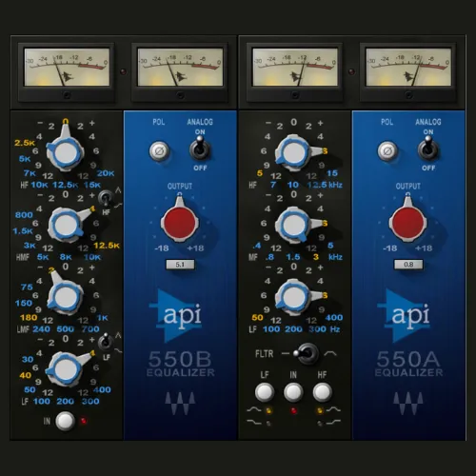Select 5K on 550B HF frequency
The width and height of the screenshot is (476, 476).
[25, 159]
